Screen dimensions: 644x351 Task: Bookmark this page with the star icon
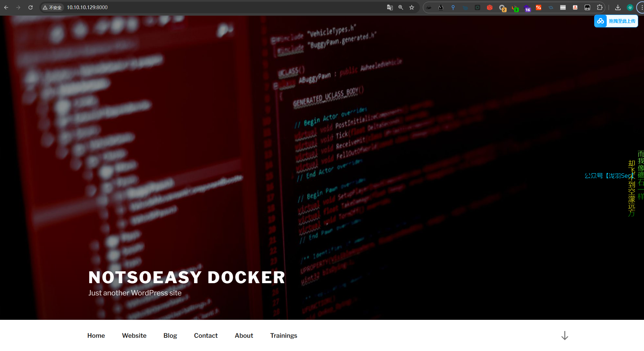[412, 7]
